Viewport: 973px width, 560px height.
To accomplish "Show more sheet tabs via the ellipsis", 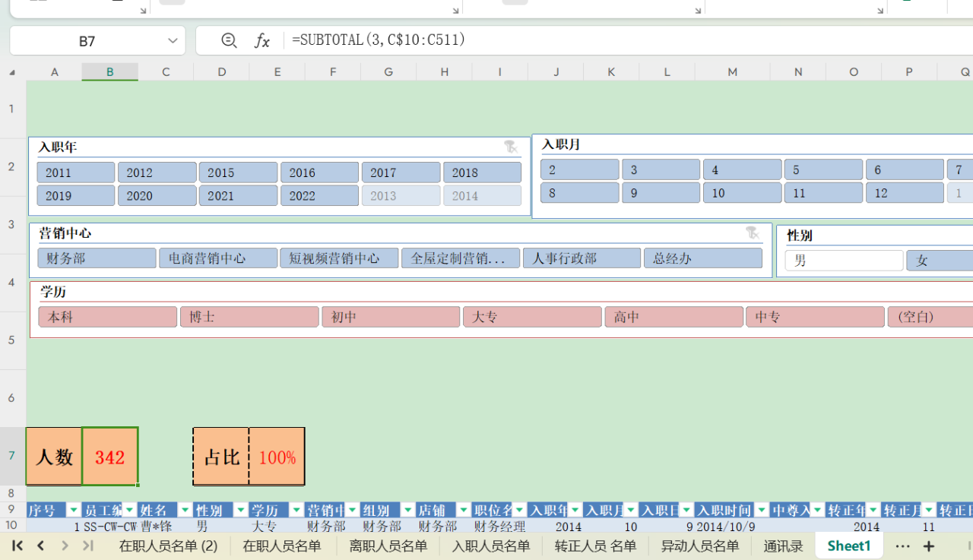I will point(902,546).
